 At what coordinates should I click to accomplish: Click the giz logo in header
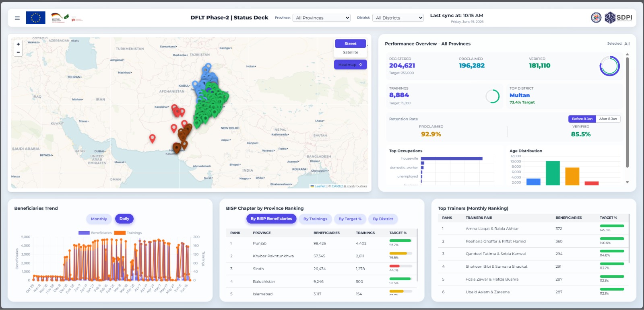coord(76,19)
